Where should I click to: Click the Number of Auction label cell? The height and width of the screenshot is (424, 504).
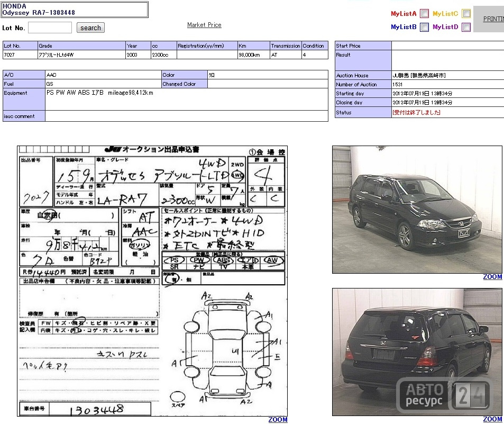click(363, 84)
